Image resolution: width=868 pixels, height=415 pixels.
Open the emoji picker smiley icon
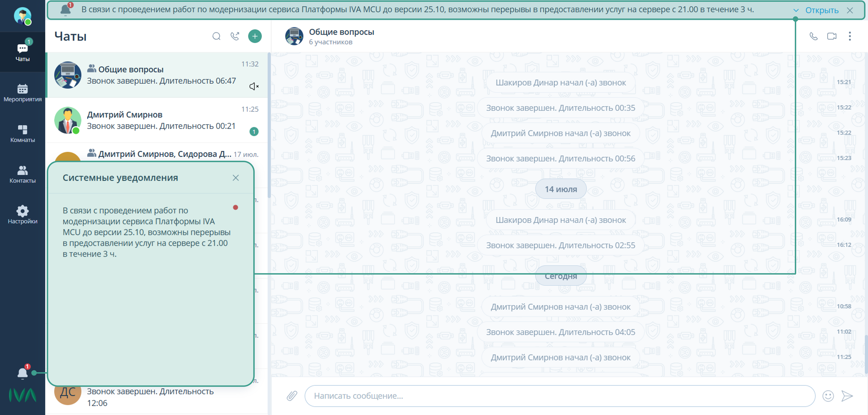pos(828,396)
